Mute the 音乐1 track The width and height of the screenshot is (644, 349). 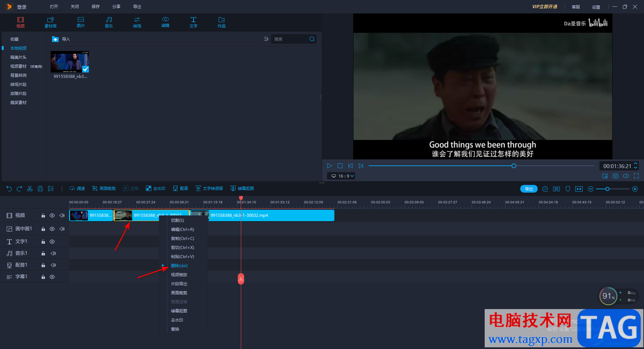[x=53, y=253]
